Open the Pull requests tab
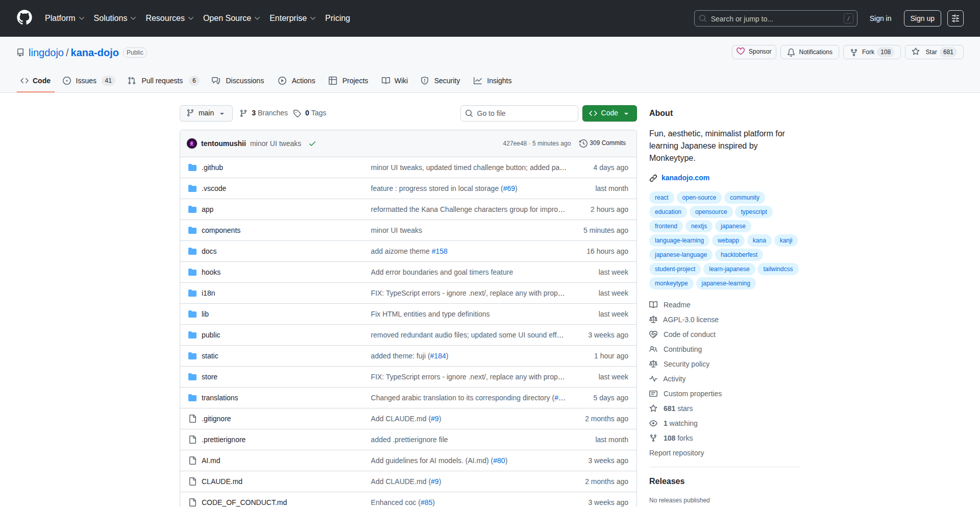This screenshot has height=507, width=980. pyautogui.click(x=162, y=81)
